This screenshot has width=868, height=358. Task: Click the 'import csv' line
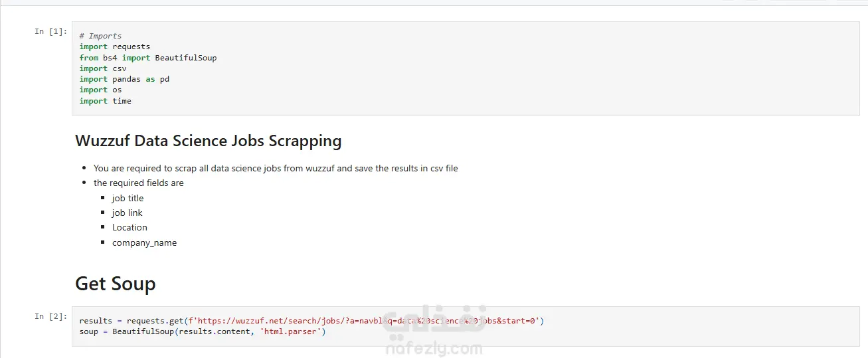[103, 68]
